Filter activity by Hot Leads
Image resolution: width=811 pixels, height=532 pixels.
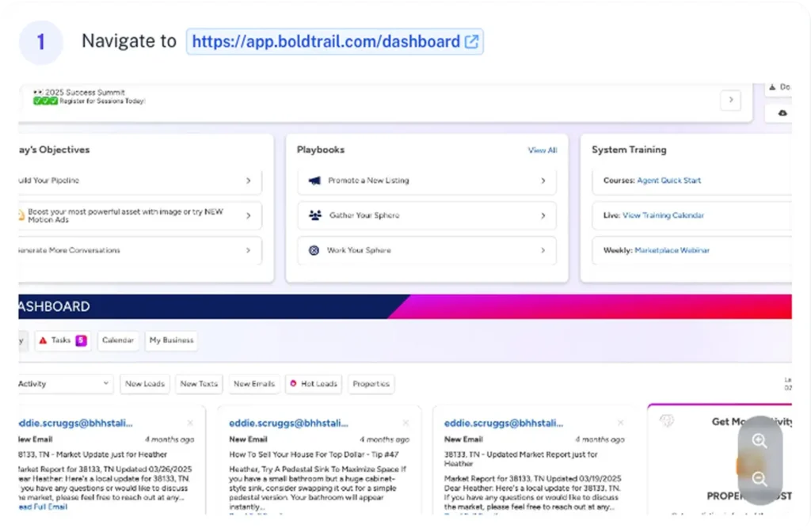coord(314,384)
